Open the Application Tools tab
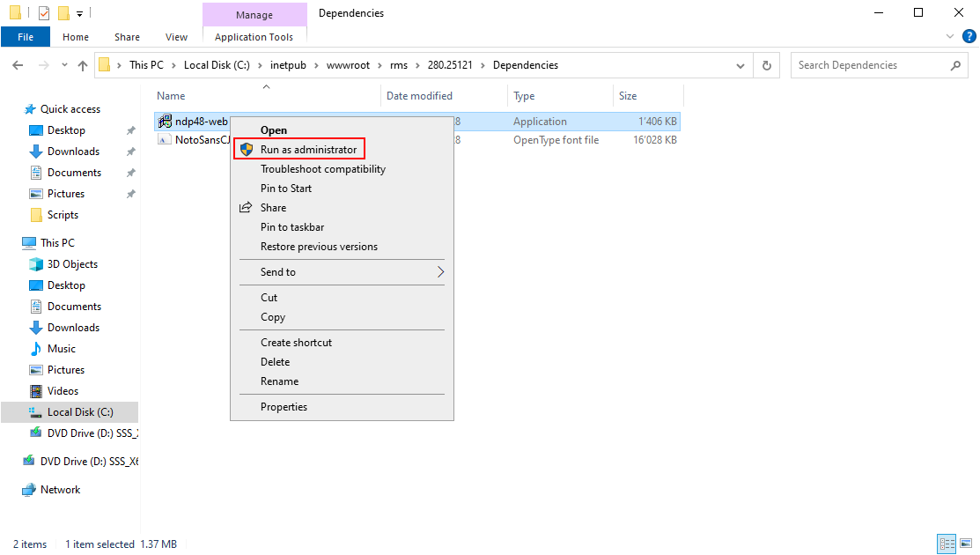 tap(254, 37)
